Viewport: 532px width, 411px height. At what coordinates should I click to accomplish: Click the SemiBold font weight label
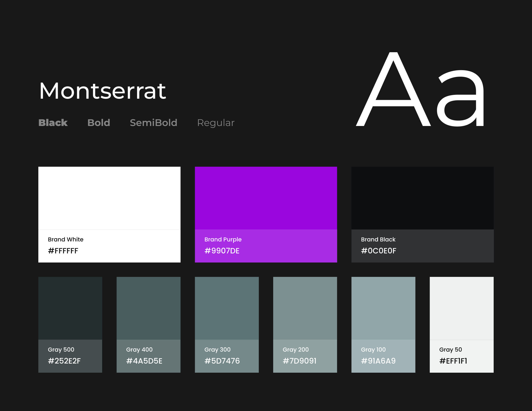[x=153, y=123]
